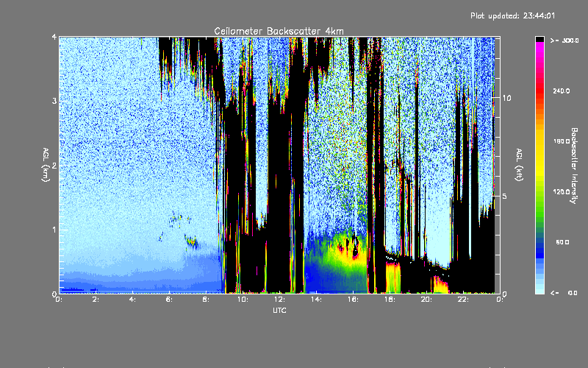Pick the black segment of the colorbar
The image size is (588, 368).
(x=539, y=39)
